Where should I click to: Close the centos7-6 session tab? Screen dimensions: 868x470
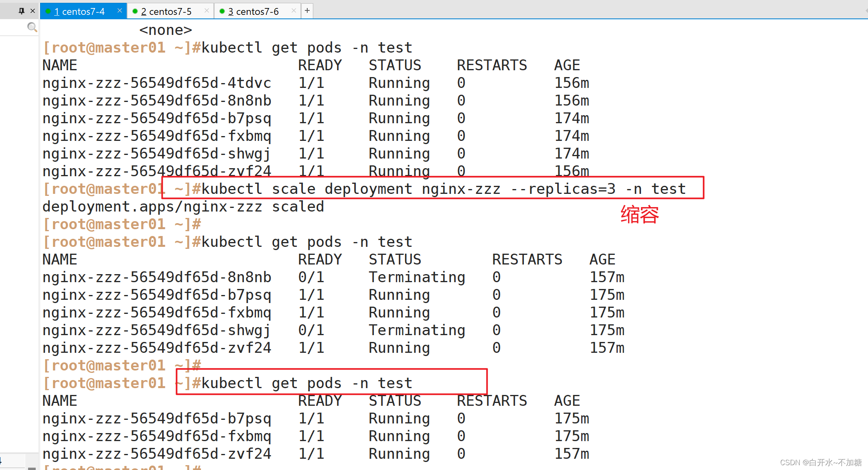[294, 11]
